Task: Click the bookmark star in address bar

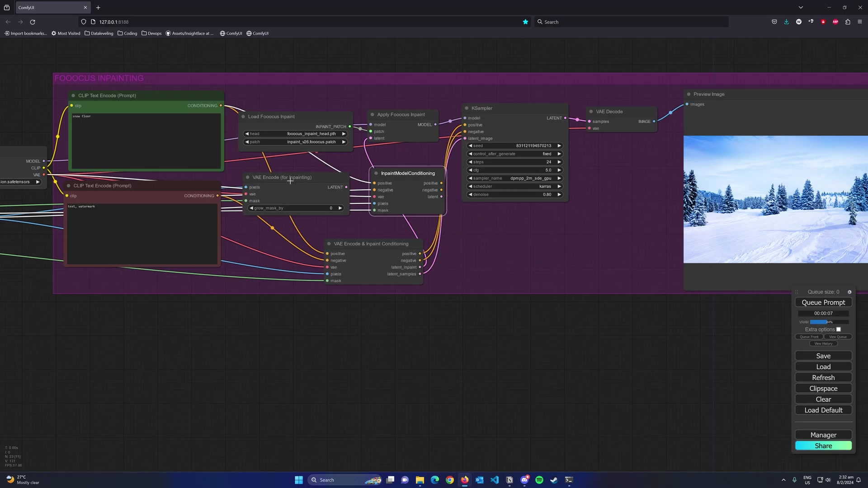Action: (525, 22)
